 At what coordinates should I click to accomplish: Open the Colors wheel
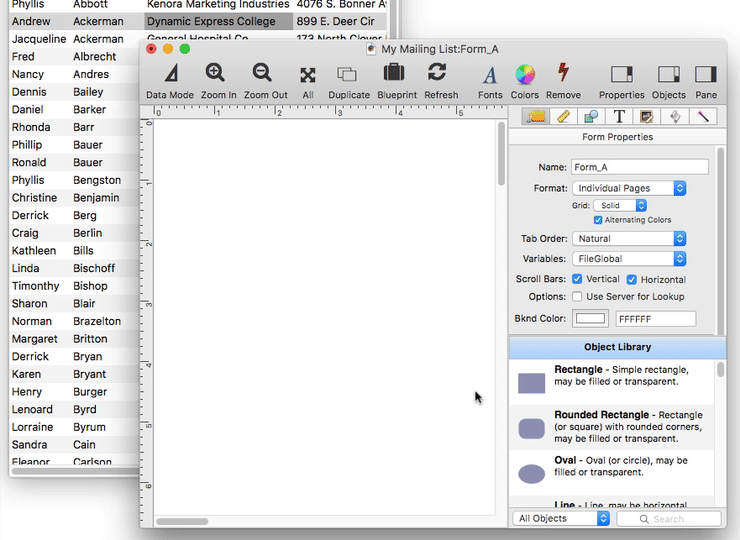[525, 74]
